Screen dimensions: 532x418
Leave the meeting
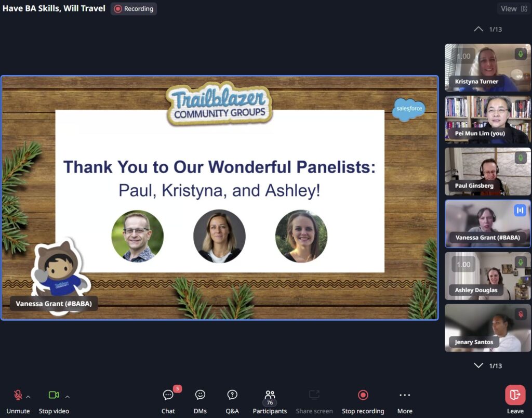pyautogui.click(x=515, y=396)
